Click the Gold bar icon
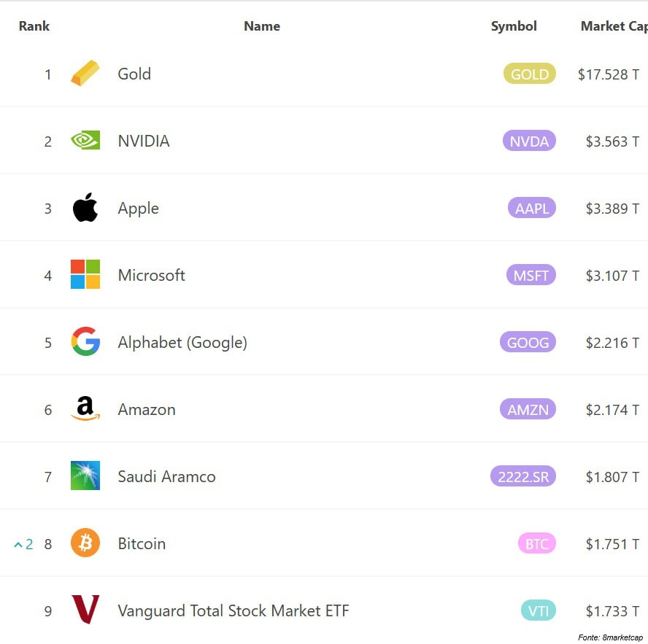Screen dimensions: 648x644 click(x=85, y=73)
